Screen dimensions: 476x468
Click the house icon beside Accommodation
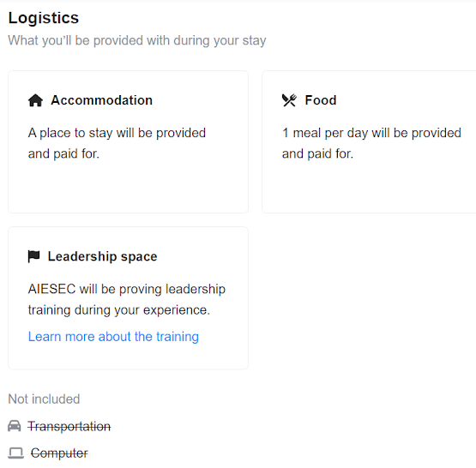coord(35,100)
